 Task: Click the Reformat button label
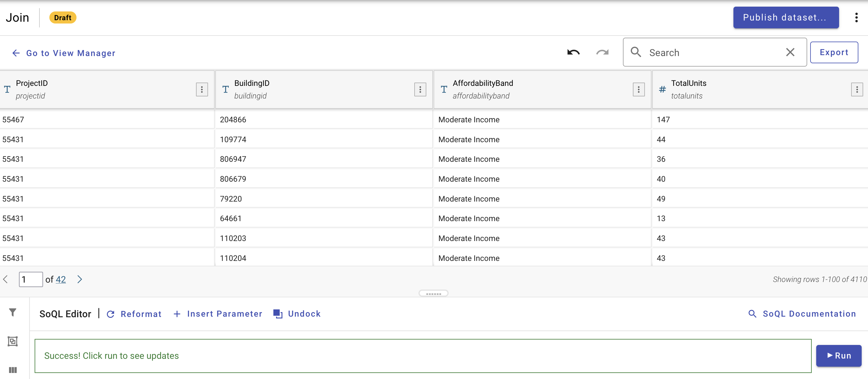(141, 314)
